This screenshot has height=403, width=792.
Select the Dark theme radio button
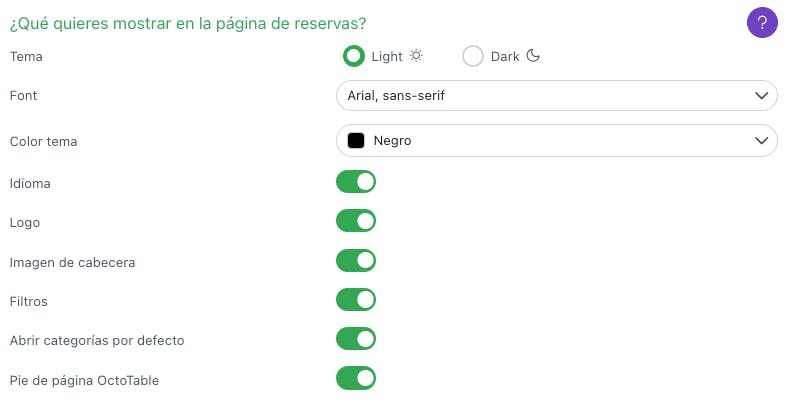(473, 56)
